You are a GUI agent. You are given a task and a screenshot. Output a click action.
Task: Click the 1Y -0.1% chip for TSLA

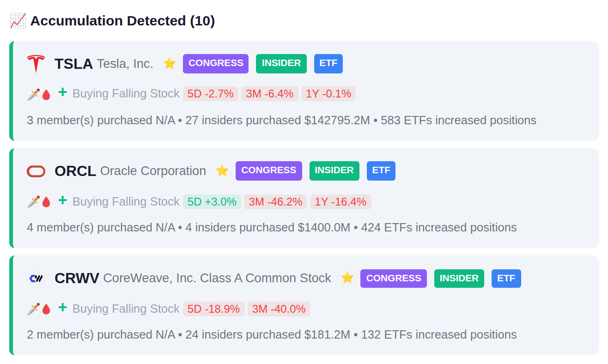coord(328,94)
